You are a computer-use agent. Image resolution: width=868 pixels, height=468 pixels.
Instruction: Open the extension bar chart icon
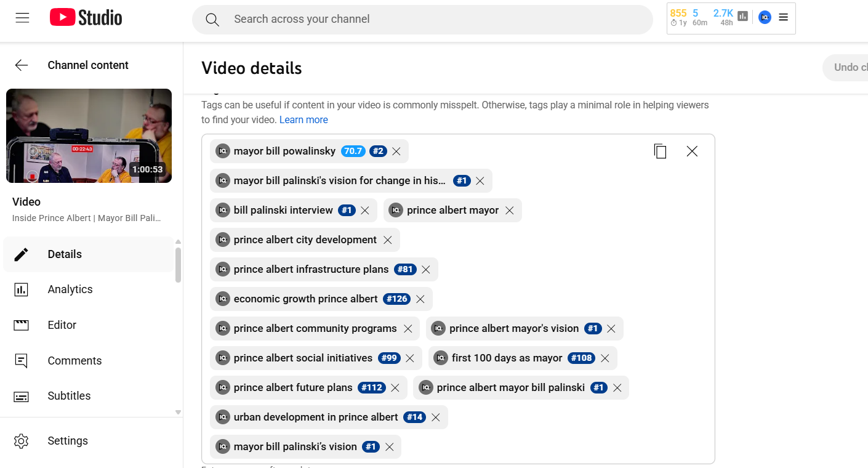tap(743, 17)
